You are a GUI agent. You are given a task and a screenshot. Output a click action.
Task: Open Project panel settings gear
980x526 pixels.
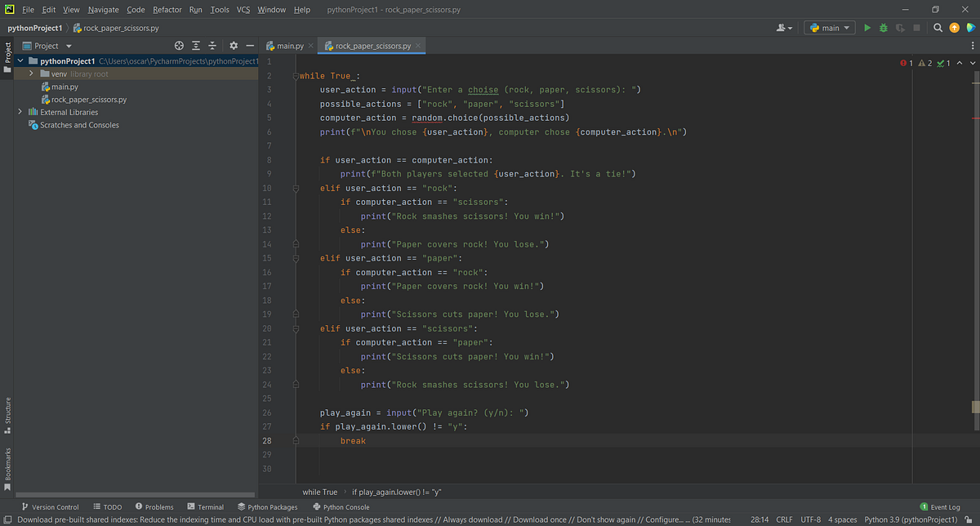(233, 47)
